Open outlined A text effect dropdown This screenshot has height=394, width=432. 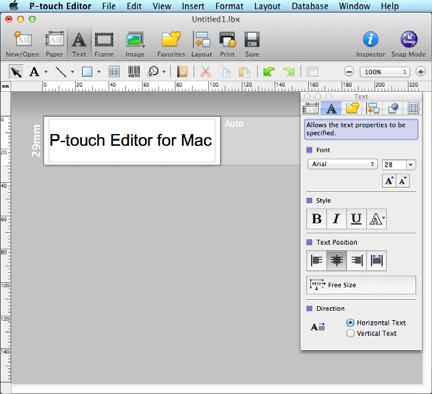(376, 219)
